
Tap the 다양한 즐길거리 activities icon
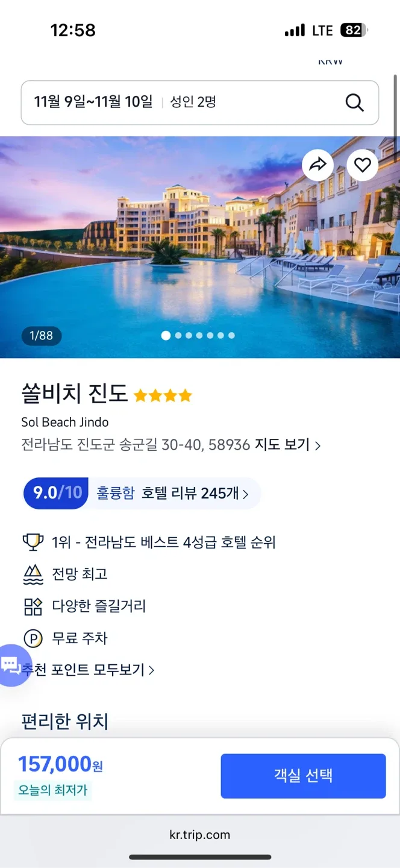point(33,606)
